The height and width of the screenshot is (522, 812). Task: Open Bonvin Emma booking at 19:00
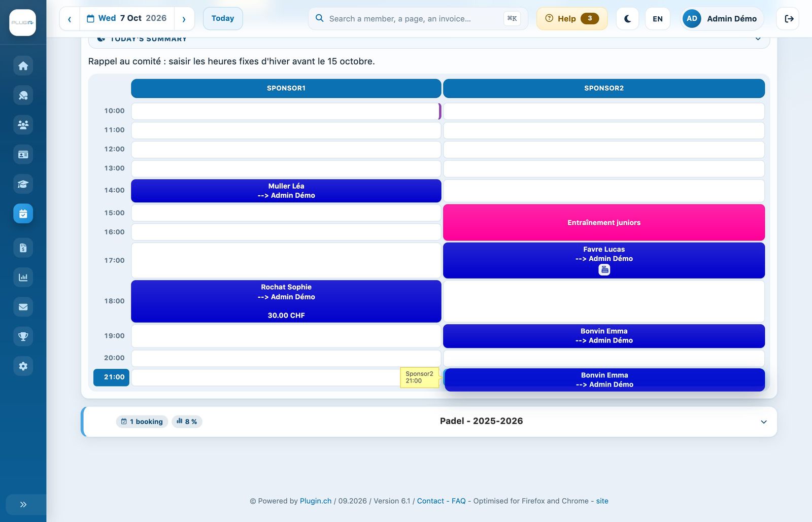604,336
